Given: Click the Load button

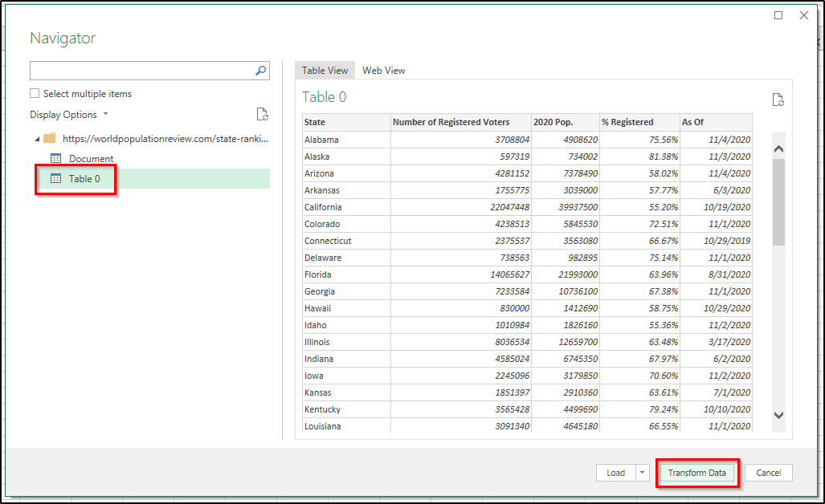Looking at the screenshot, I should point(615,473).
